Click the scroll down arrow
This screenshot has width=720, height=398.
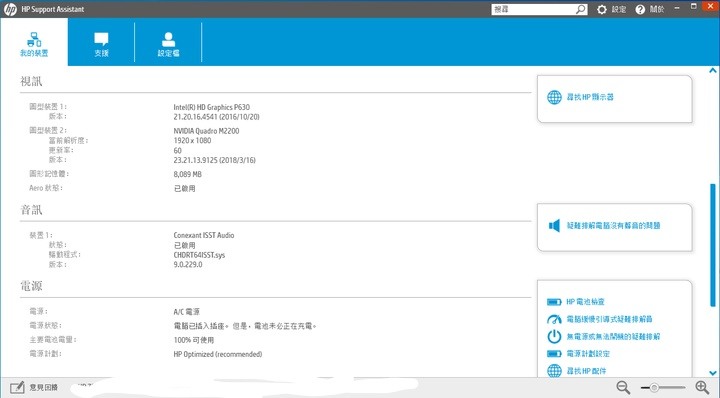pyautogui.click(x=713, y=373)
